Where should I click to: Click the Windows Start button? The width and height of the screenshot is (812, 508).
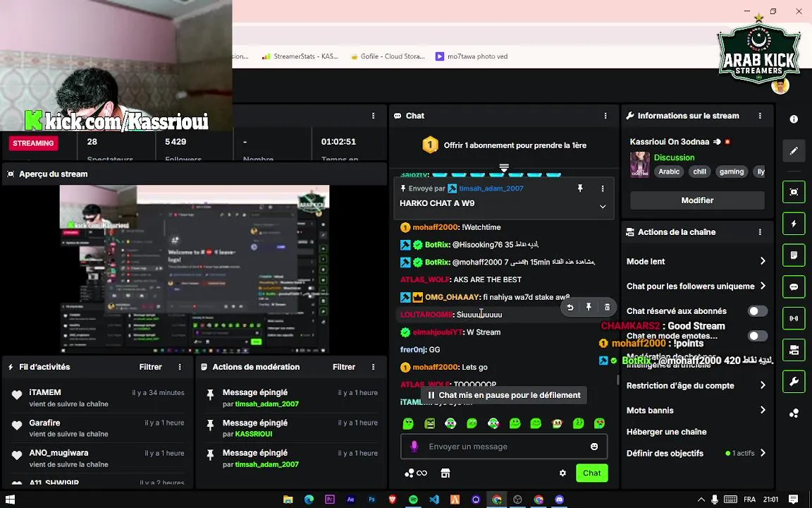click(x=9, y=500)
